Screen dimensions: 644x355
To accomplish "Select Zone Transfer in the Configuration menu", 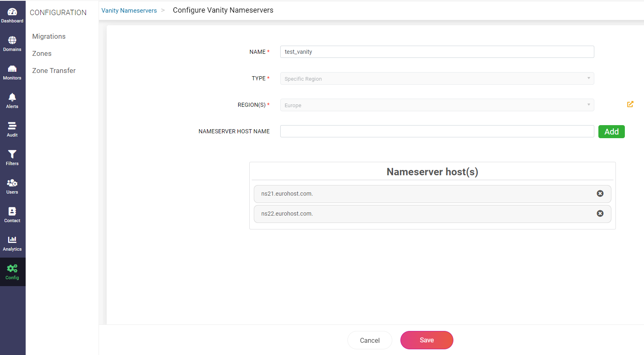I will click(54, 71).
